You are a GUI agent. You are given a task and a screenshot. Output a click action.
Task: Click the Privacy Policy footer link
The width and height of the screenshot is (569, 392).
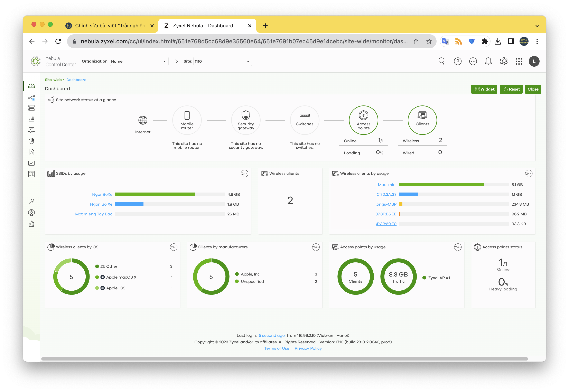tap(308, 348)
